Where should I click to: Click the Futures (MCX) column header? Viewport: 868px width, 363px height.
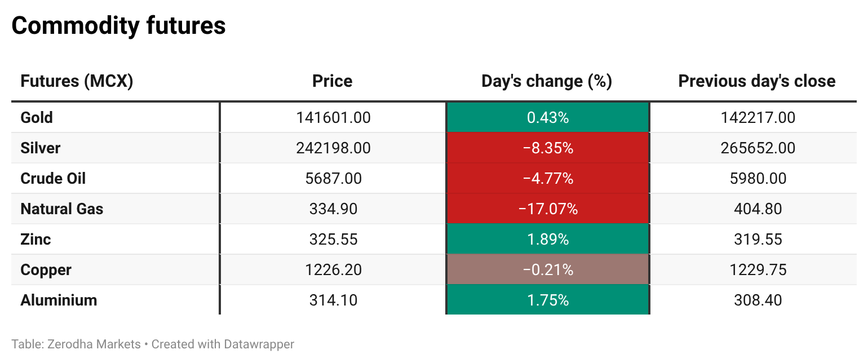(x=77, y=81)
